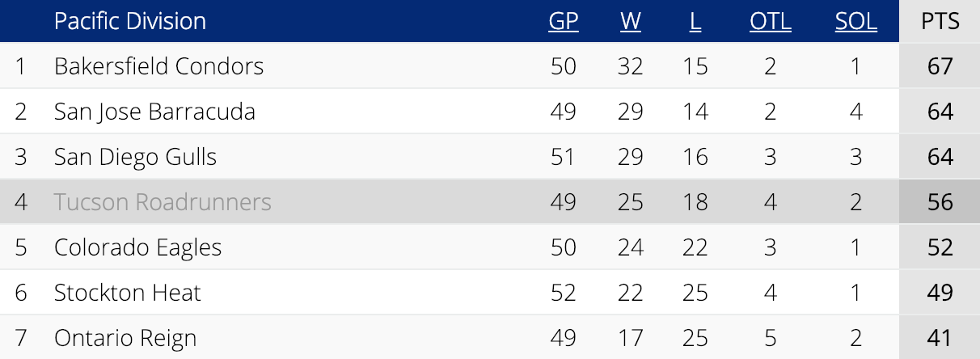Click rank number 5 for Colorado Eagles
Screen dimensions: 980x359
(x=21, y=247)
